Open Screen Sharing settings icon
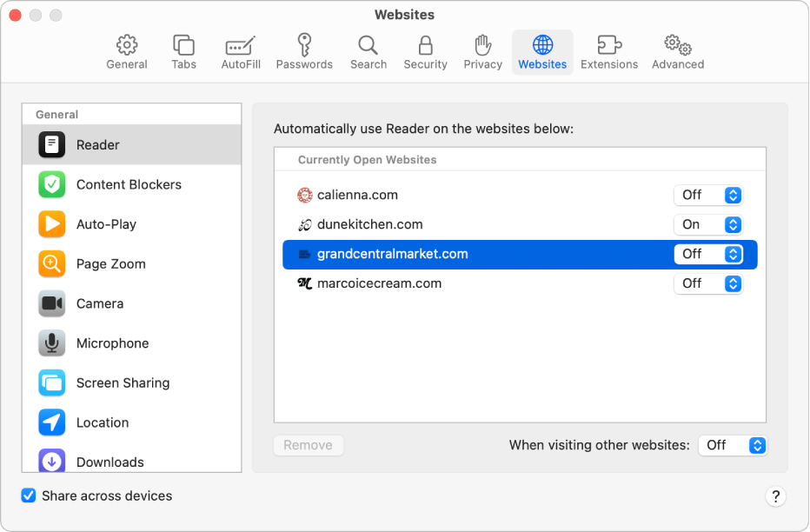 pyautogui.click(x=52, y=382)
